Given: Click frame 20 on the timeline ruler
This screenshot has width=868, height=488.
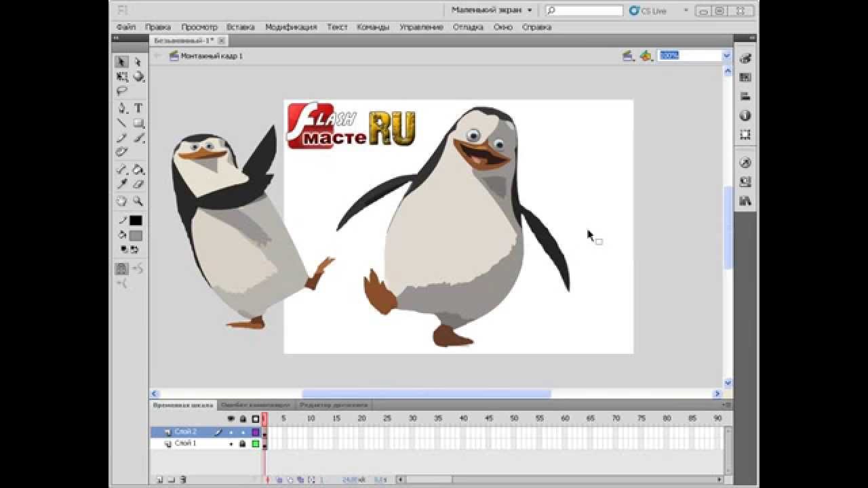Looking at the screenshot, I should 361,419.
